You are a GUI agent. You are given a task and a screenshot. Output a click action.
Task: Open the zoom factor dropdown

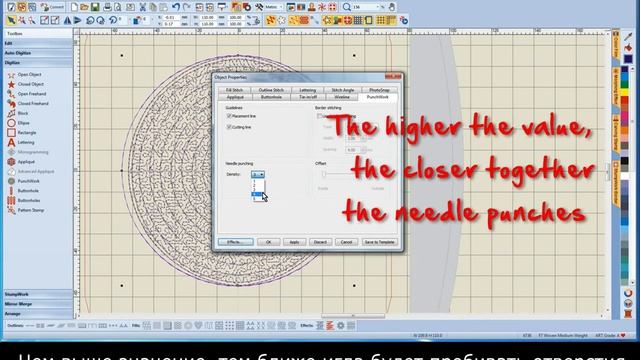[378, 7]
